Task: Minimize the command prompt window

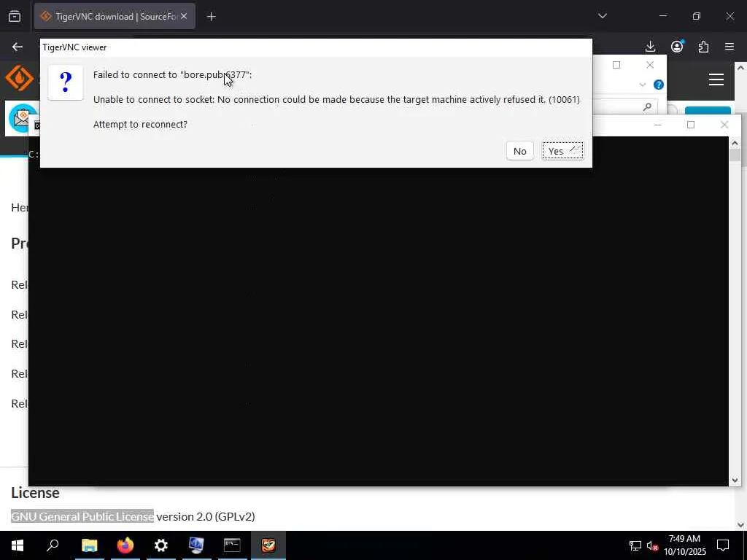Action: [658, 125]
